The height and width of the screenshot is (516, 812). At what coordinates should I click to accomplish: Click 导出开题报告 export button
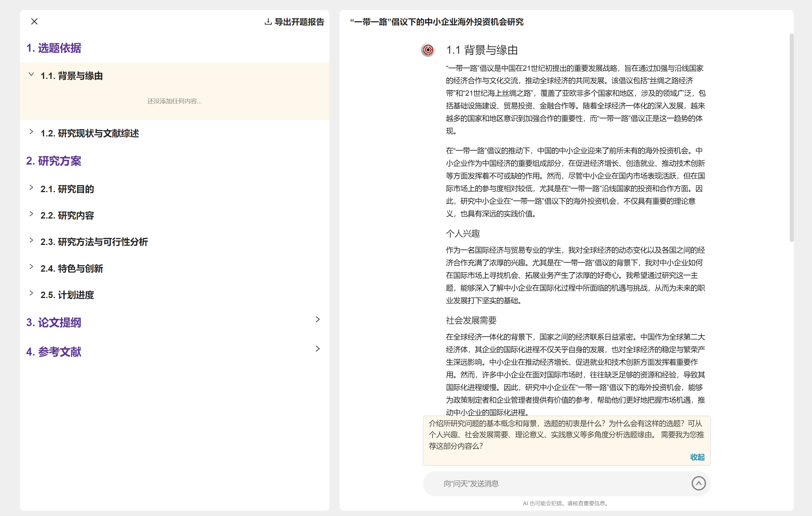coord(294,22)
